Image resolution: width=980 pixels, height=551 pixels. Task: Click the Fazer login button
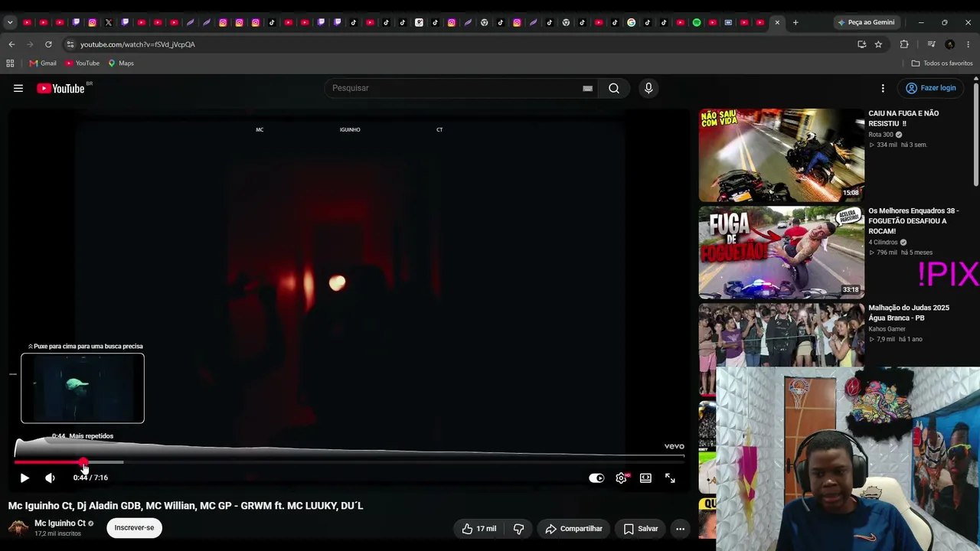[x=931, y=88]
